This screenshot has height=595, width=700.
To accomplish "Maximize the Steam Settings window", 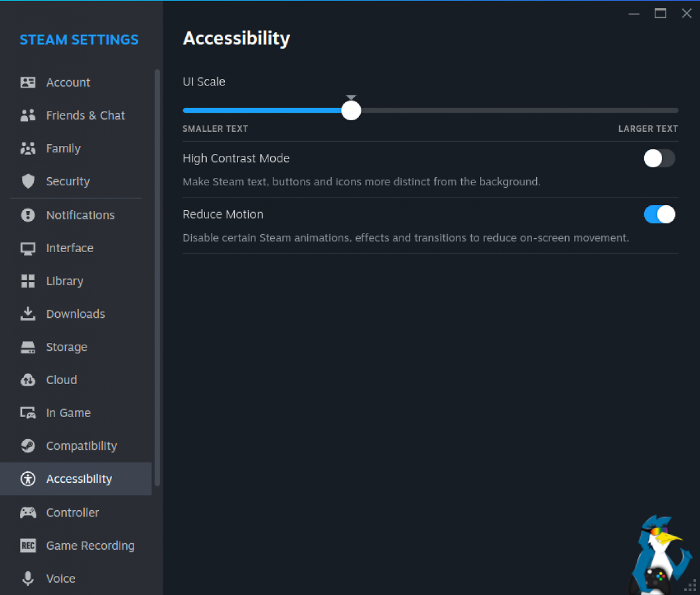I will [x=660, y=13].
